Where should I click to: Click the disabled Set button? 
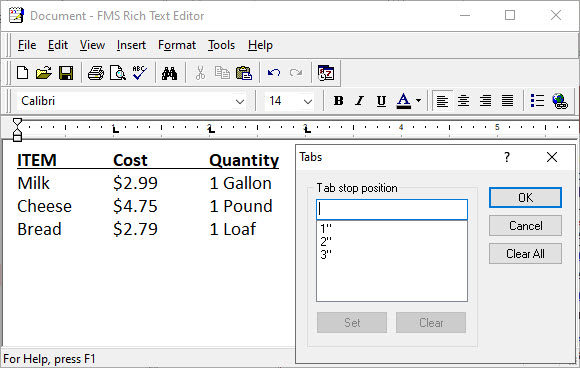click(352, 323)
